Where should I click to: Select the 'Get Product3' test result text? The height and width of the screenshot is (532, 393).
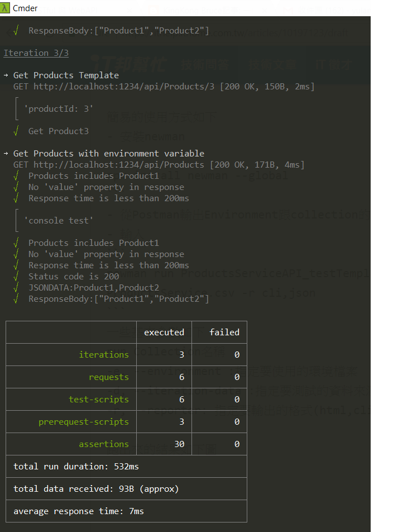[x=58, y=131]
